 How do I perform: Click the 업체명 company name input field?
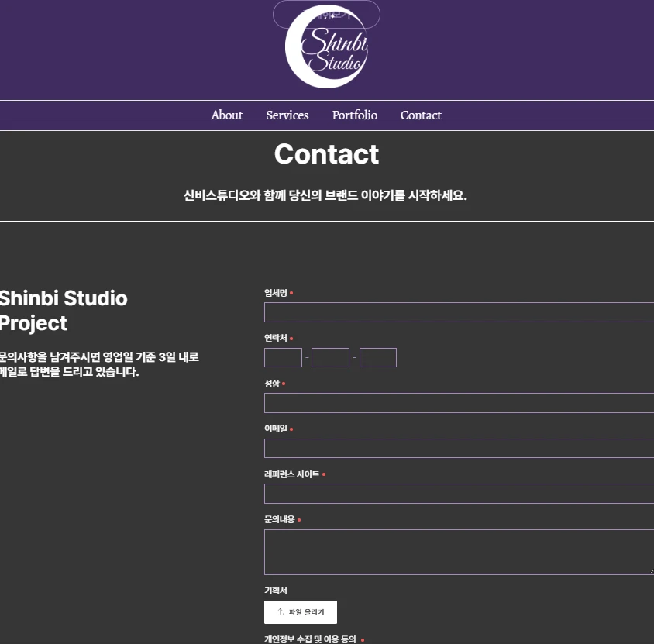pyautogui.click(x=459, y=312)
